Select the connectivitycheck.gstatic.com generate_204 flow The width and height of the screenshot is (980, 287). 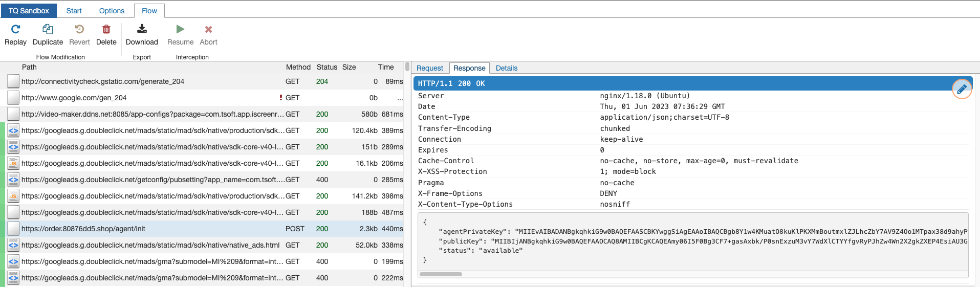click(x=154, y=81)
